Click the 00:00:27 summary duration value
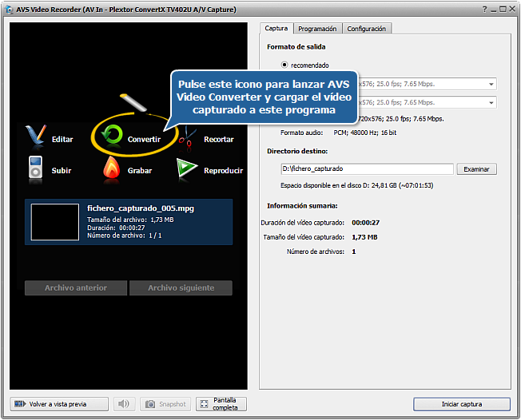The width and height of the screenshot is (521, 420). (365, 223)
